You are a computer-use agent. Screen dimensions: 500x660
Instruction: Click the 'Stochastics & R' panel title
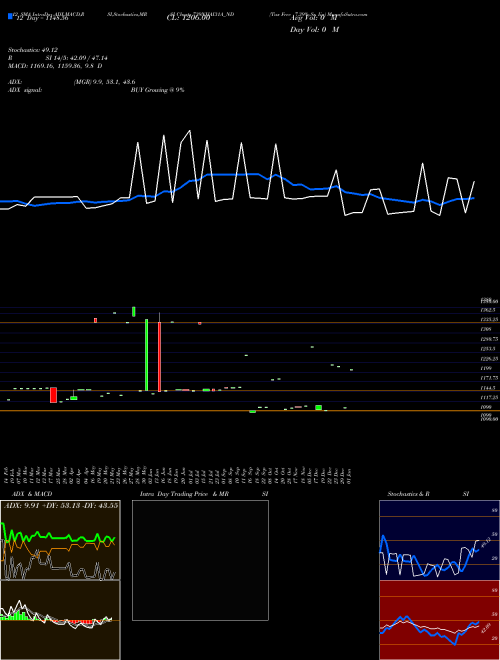[408, 494]
